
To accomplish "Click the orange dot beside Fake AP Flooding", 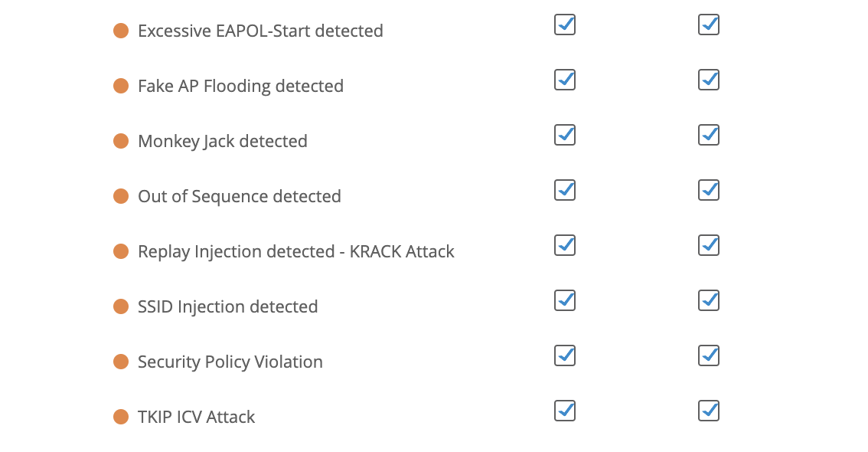I will click(121, 86).
